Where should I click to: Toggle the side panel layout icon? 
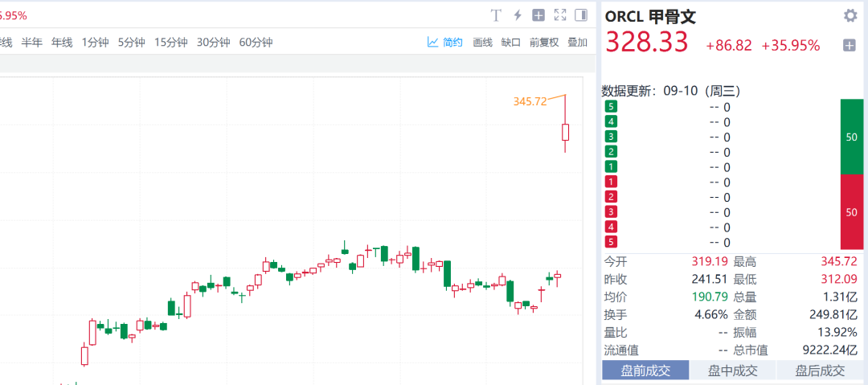click(581, 15)
